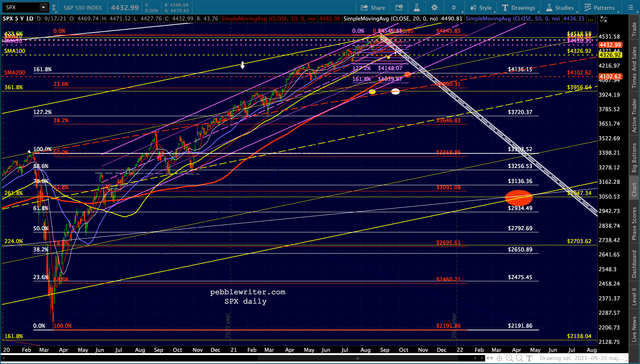This screenshot has height=364, width=640.
Task: Expand the hidden studies ellipsis in header
Action: (x=590, y=19)
